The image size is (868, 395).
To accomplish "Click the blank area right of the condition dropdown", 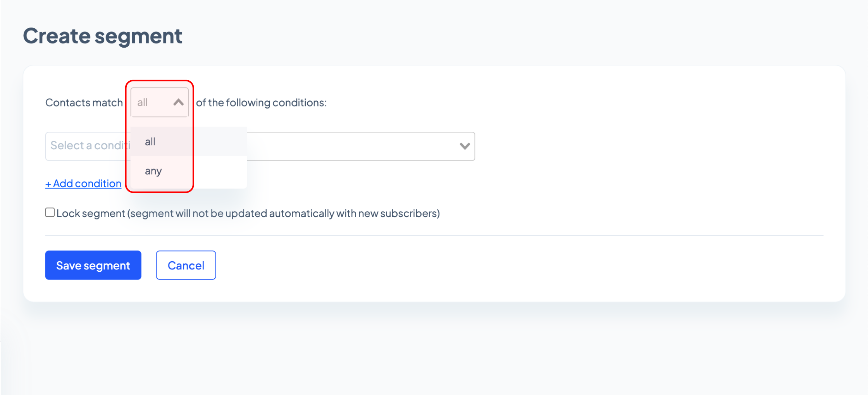I will click(x=659, y=146).
